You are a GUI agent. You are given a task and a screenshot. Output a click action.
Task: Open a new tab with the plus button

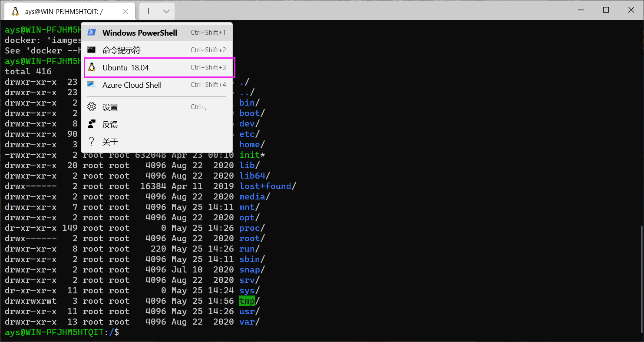point(148,11)
